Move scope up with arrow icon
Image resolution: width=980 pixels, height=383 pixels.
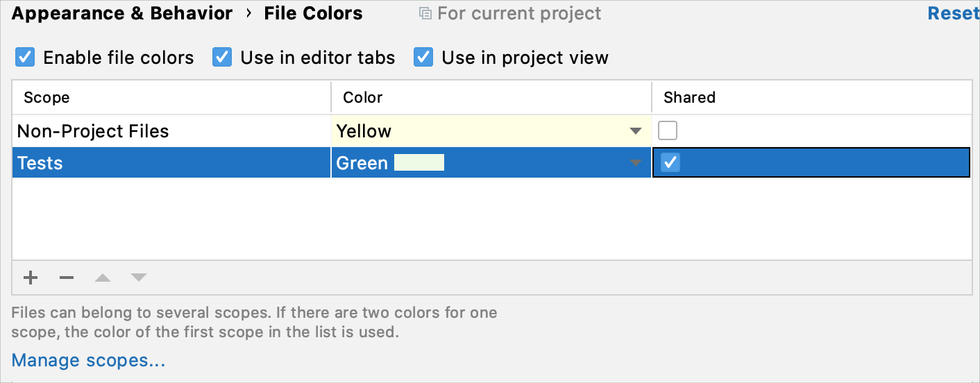[103, 278]
